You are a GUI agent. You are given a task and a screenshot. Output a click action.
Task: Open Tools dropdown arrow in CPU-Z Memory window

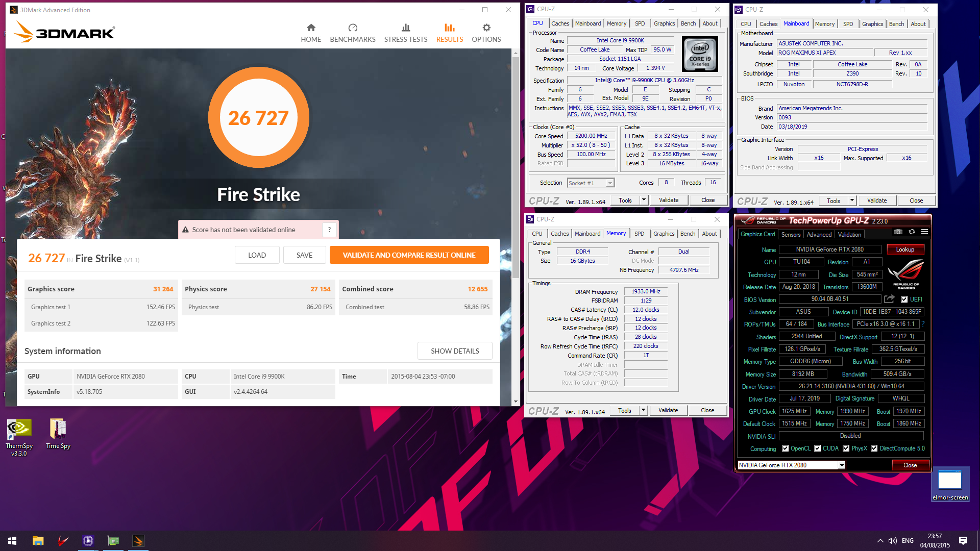click(x=644, y=410)
